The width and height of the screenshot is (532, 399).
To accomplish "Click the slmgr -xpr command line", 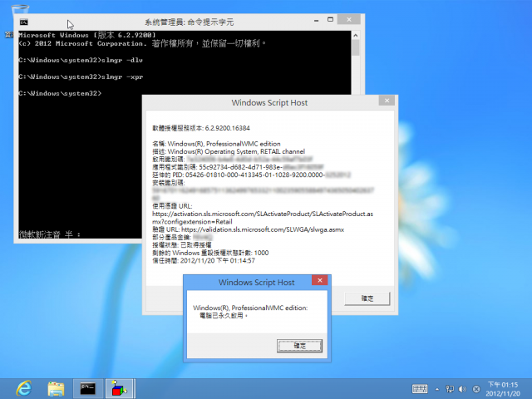I will pos(81,76).
